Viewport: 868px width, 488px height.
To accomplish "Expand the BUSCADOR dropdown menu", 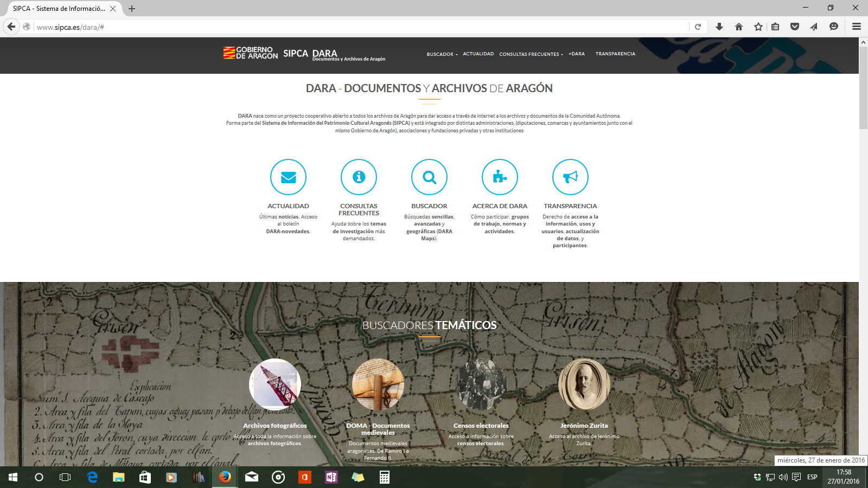I will [442, 54].
